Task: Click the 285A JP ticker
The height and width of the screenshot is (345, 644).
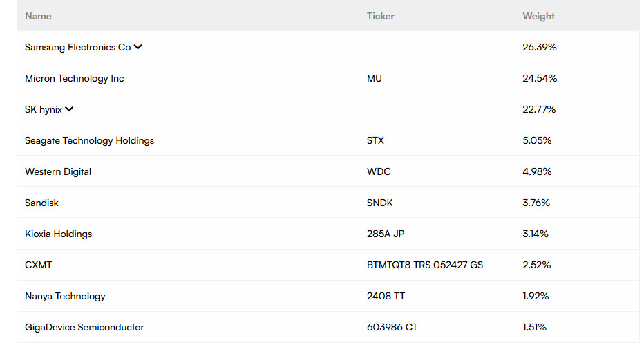Action: point(386,234)
